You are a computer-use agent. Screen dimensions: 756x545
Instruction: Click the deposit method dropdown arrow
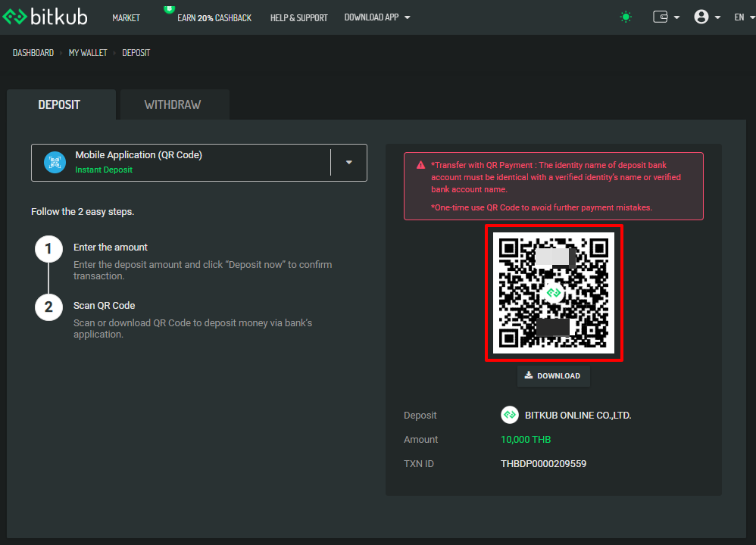[x=349, y=163]
